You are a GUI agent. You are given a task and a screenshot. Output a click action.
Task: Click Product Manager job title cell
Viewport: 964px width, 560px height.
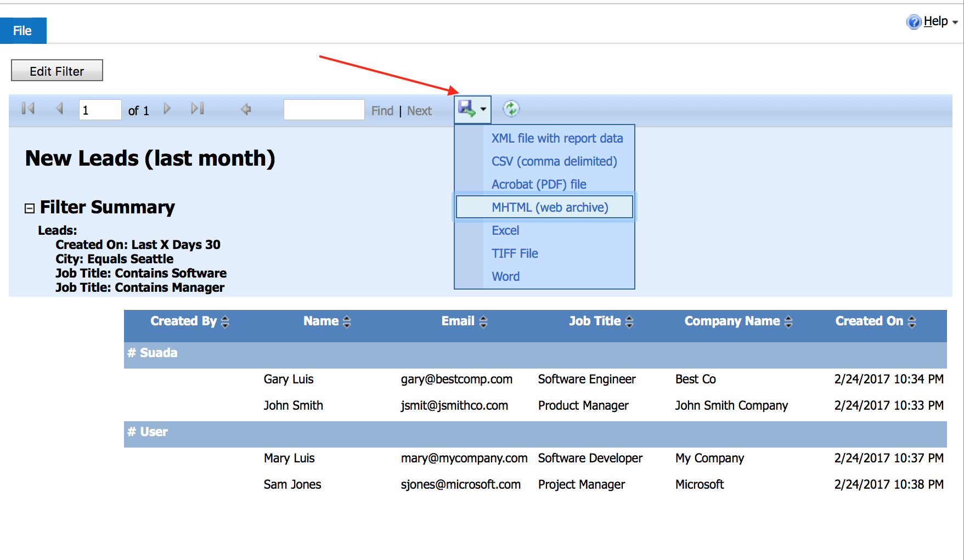(583, 405)
